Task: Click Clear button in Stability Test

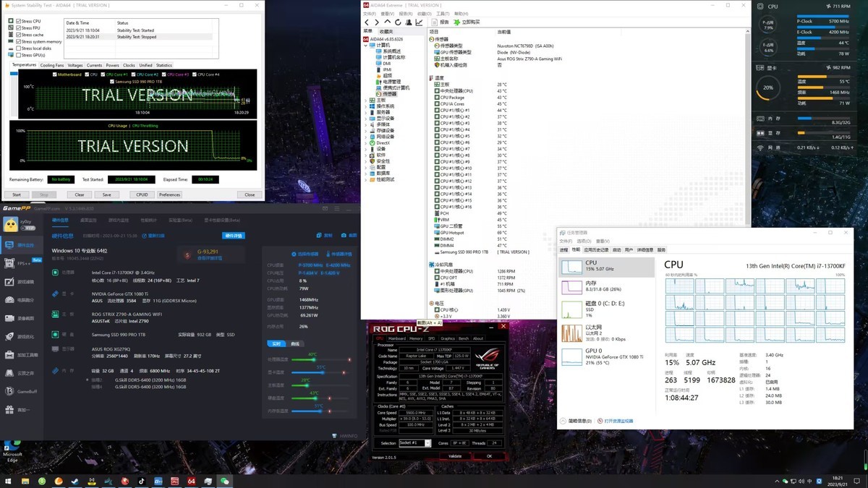Action: [80, 194]
